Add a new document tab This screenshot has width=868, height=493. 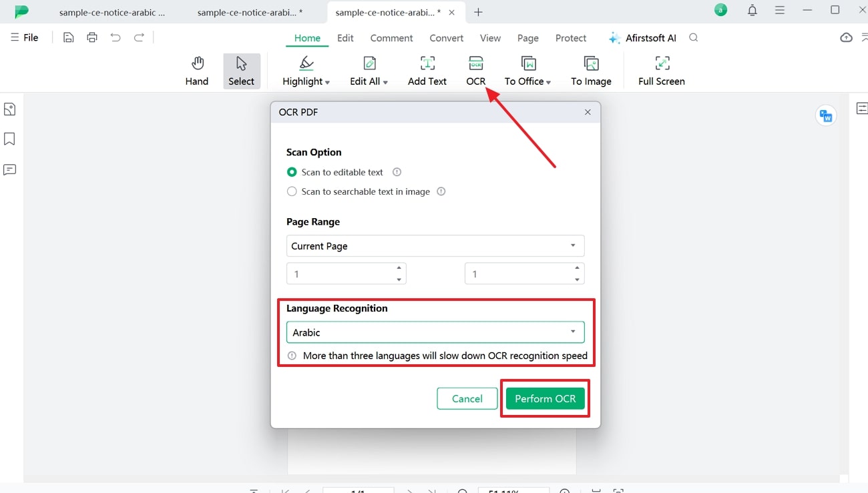tap(478, 12)
